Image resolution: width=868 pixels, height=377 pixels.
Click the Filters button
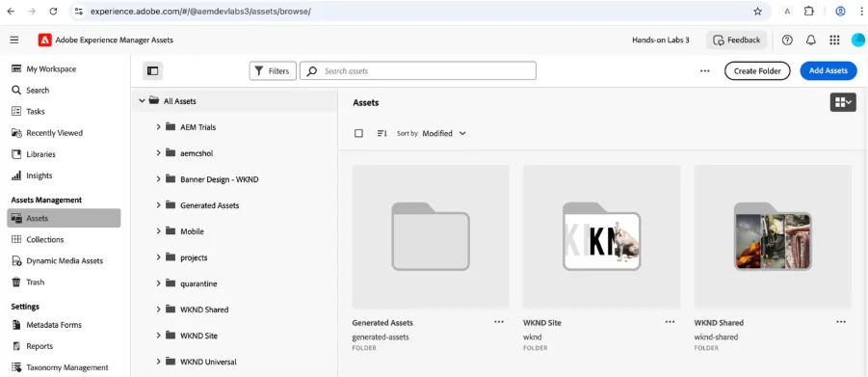(x=273, y=71)
